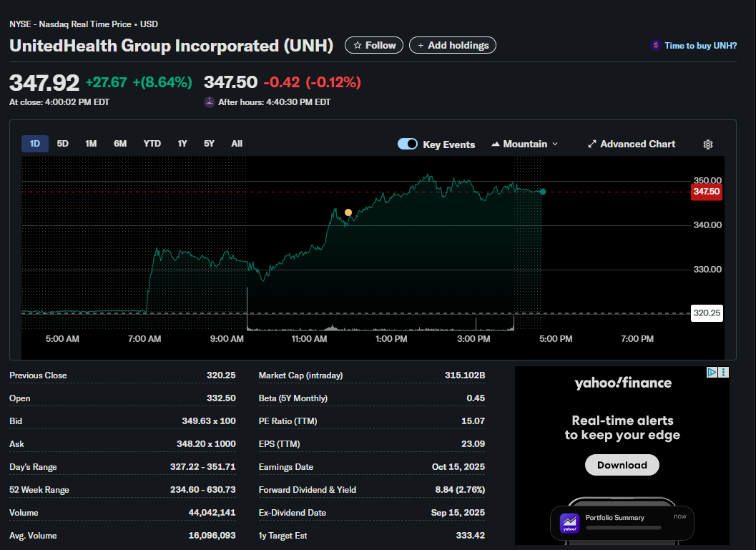Click the Bid value 349.63 x 100
Screen dimensions: 756x550
(209, 421)
